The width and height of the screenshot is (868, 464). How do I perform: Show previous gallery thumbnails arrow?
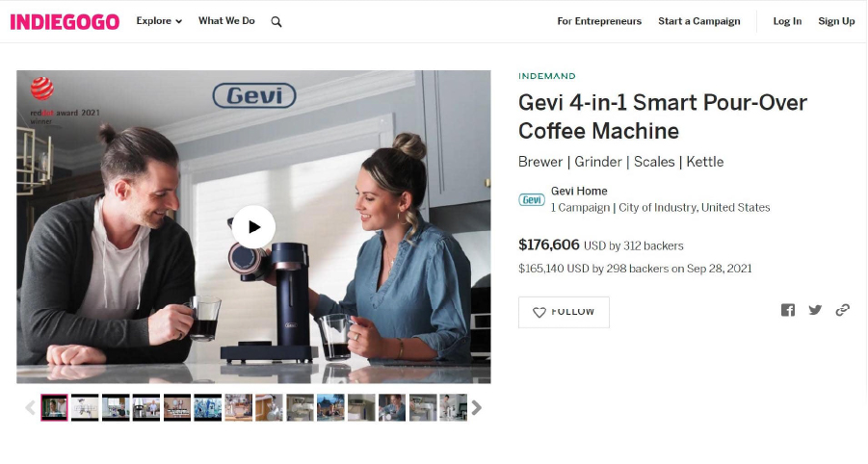[x=31, y=408]
